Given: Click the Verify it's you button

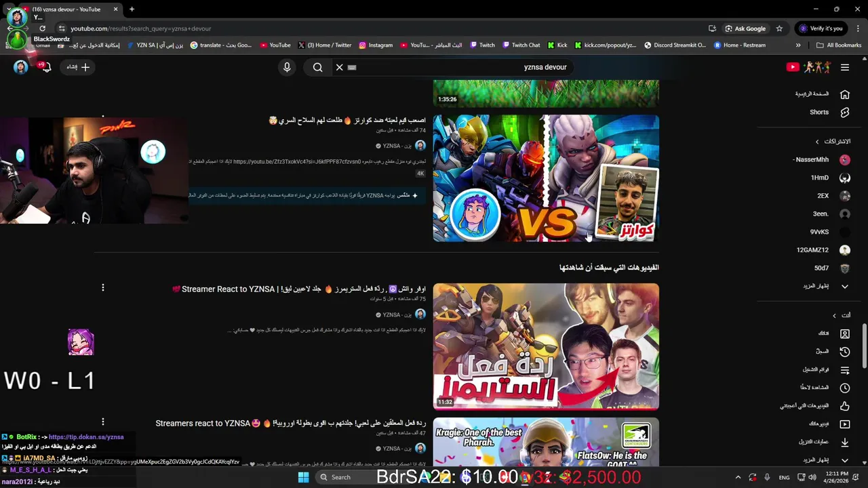Looking at the screenshot, I should click(821, 28).
